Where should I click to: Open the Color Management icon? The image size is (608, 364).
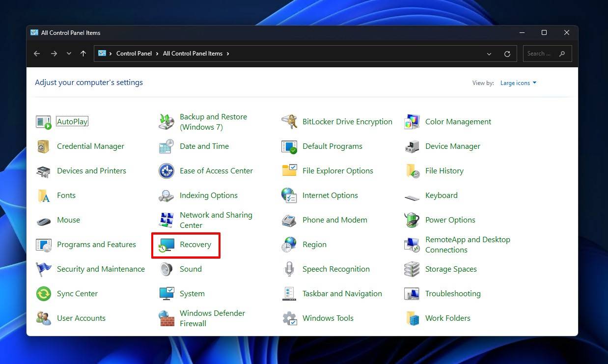pyautogui.click(x=412, y=122)
